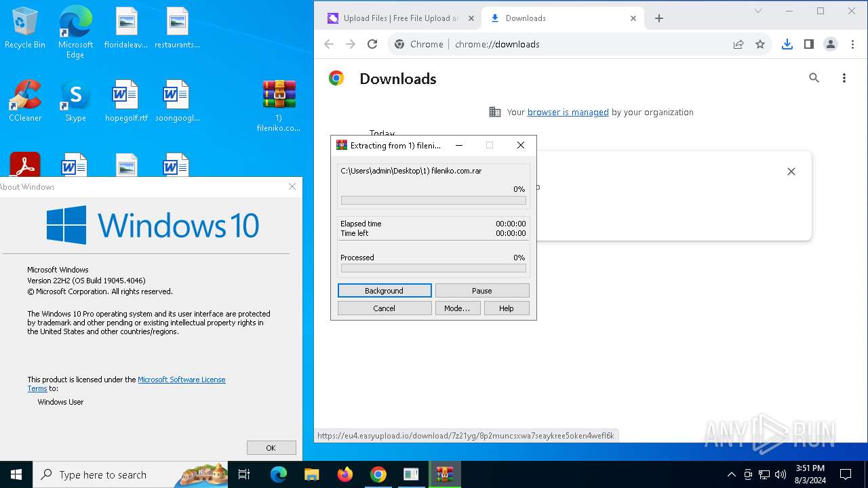Open Task View on taskbar
This screenshot has width=868, height=488.
tap(244, 474)
